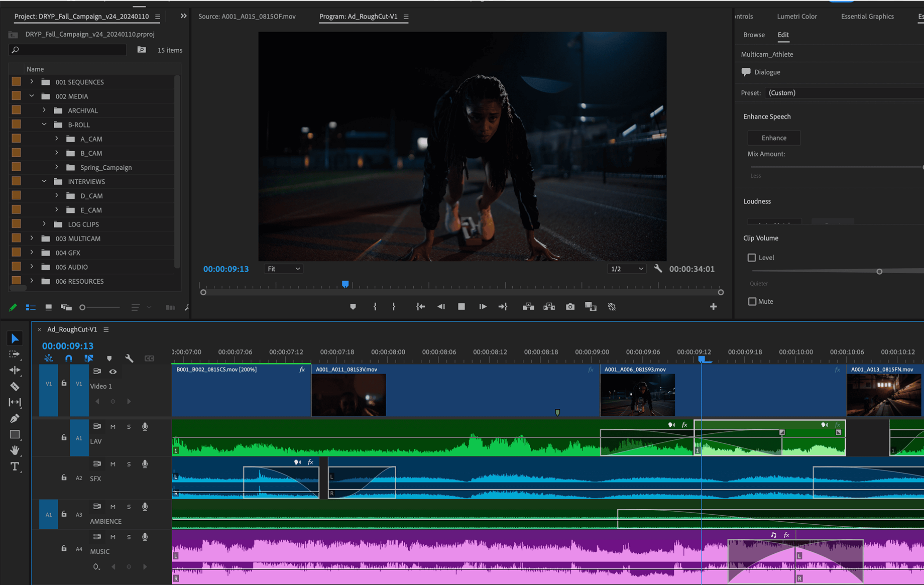This screenshot has width=924, height=585.
Task: Export frame with camera icon
Action: (570, 307)
